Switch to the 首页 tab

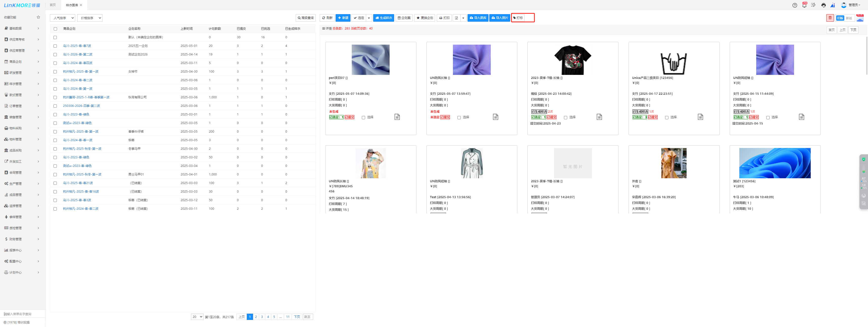click(52, 5)
